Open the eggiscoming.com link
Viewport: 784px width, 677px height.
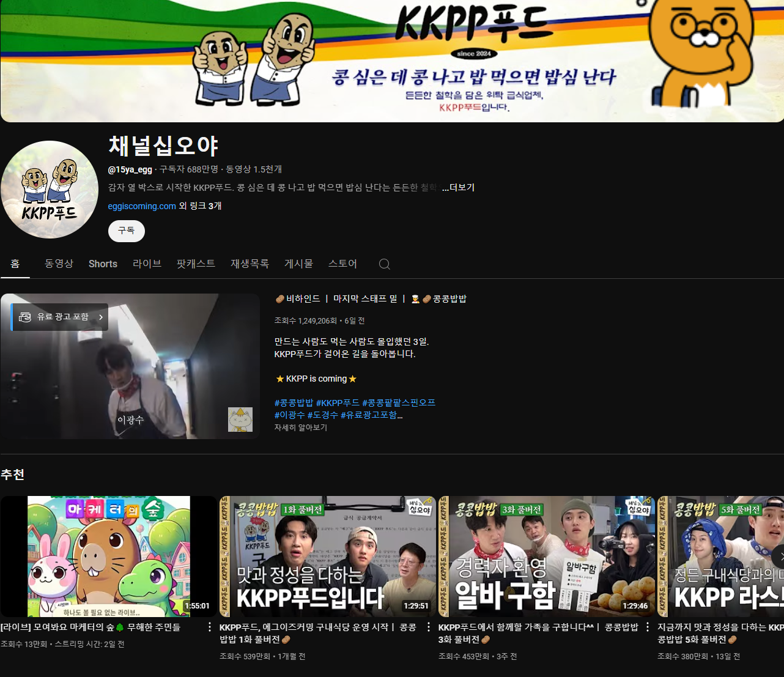142,206
